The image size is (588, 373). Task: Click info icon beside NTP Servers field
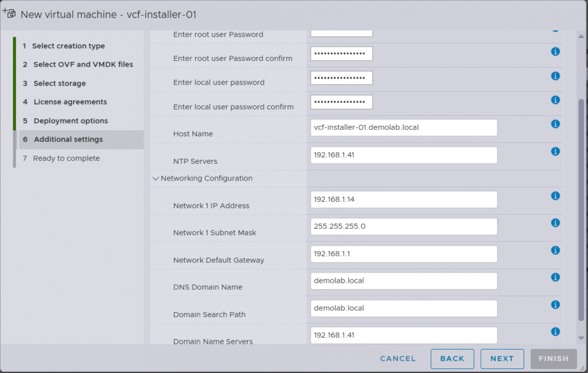pyautogui.click(x=555, y=152)
